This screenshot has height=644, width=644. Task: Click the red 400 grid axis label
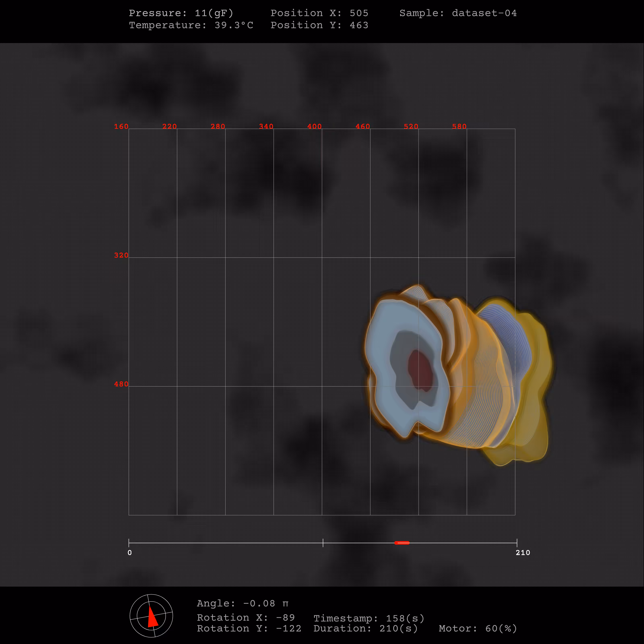click(314, 126)
